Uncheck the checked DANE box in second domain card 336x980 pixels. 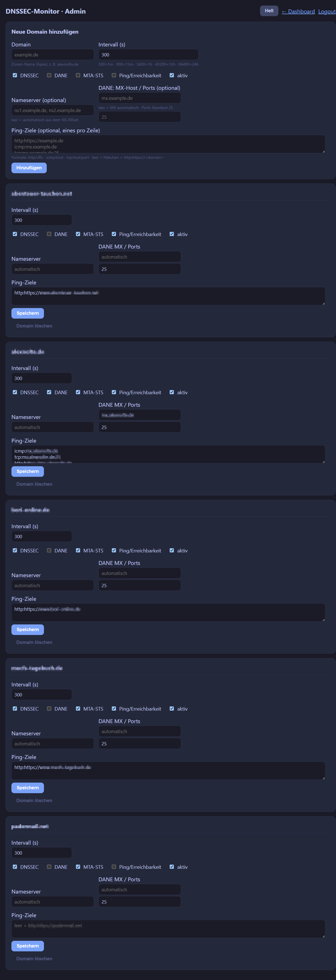tap(49, 392)
